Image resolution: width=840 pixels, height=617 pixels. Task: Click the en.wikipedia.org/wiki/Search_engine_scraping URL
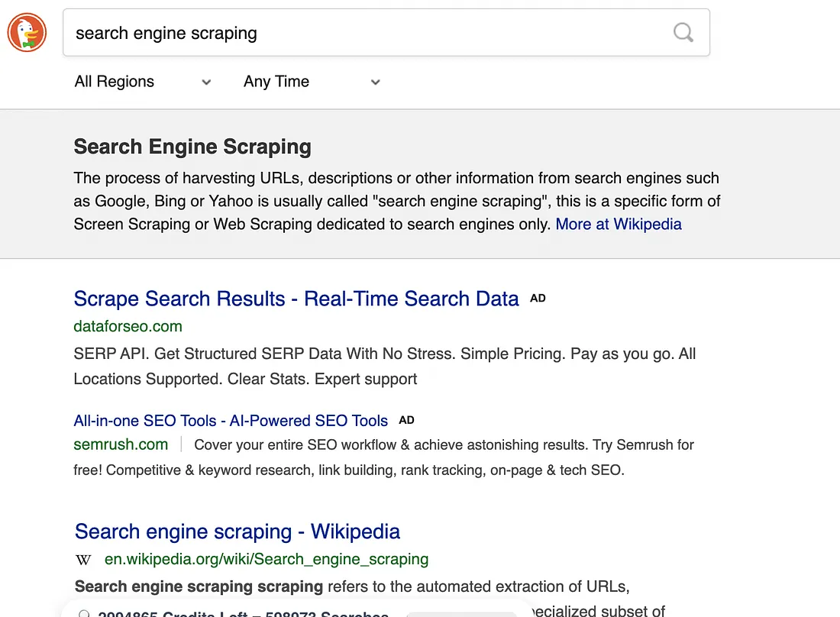coord(267,559)
